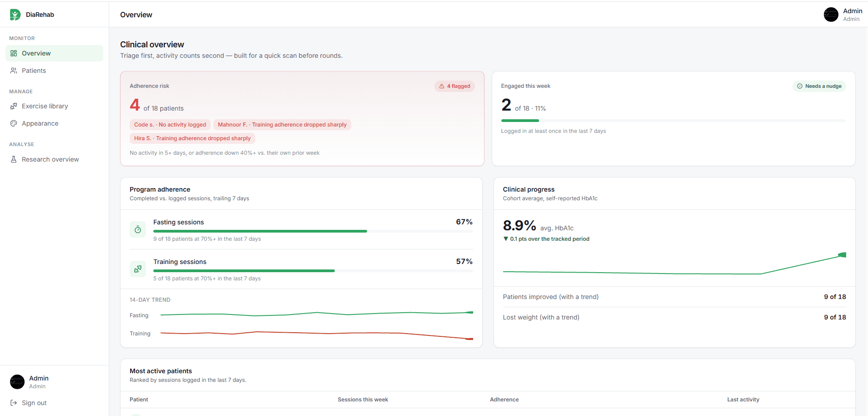Click the Lost weight (with a trend) label
The image size is (868, 416).
[541, 317]
